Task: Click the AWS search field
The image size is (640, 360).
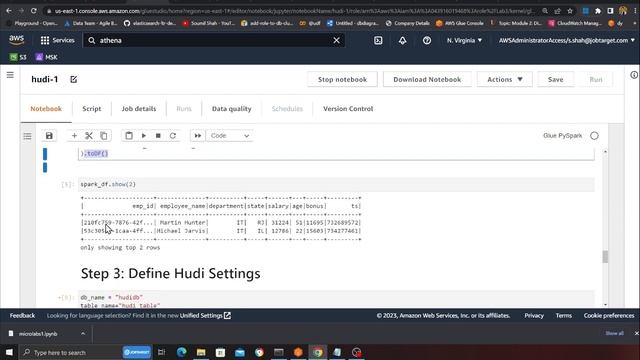Action: tap(214, 40)
